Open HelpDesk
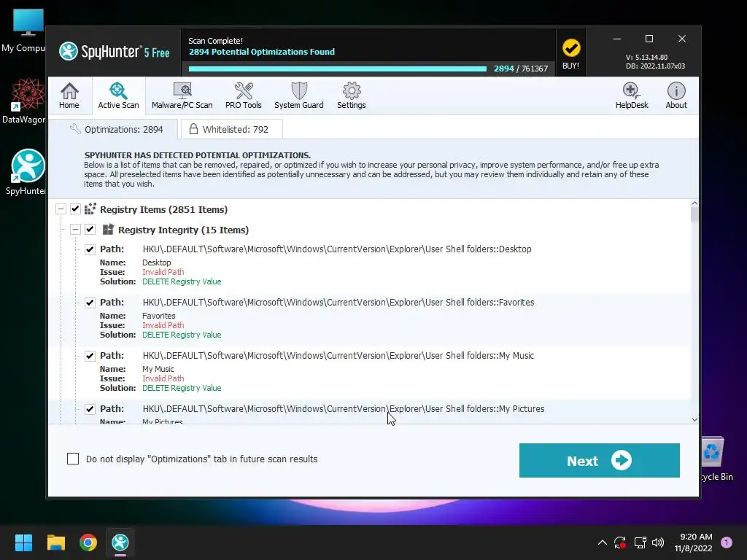This screenshot has height=560, width=747. tap(632, 96)
